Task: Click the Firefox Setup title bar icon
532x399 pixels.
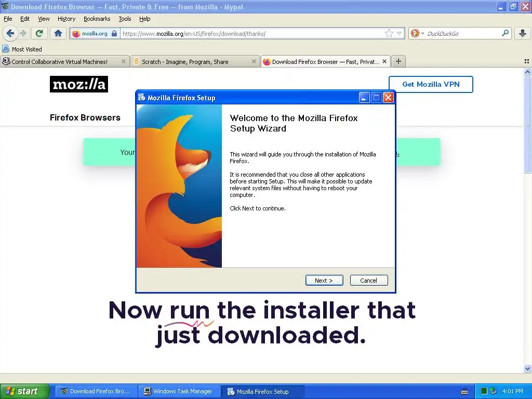Action: click(142, 98)
